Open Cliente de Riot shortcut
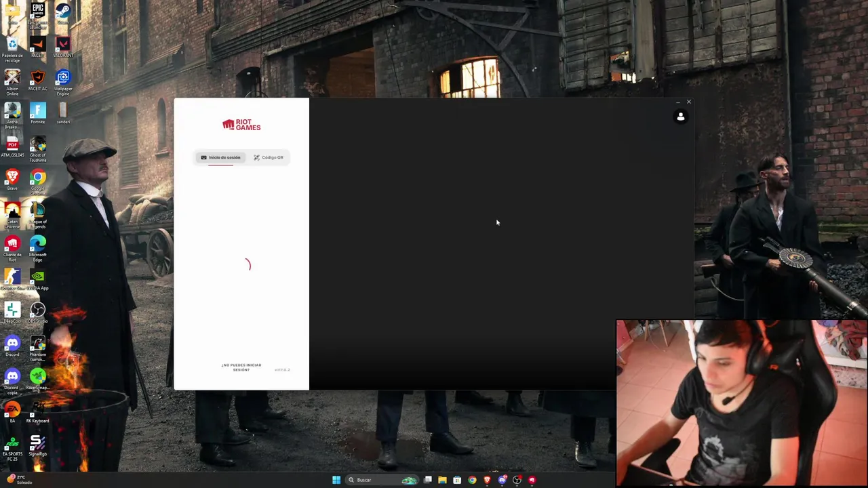Viewport: 868px width, 488px height. (12, 248)
